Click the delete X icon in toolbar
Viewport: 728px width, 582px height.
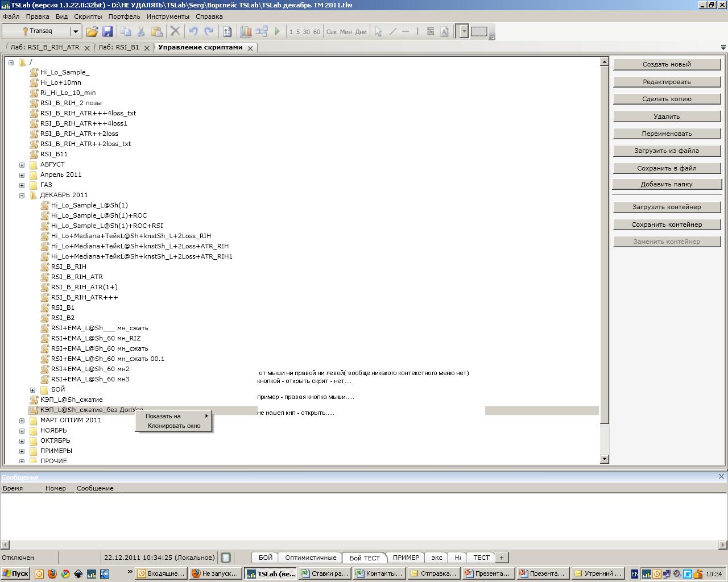[x=175, y=32]
